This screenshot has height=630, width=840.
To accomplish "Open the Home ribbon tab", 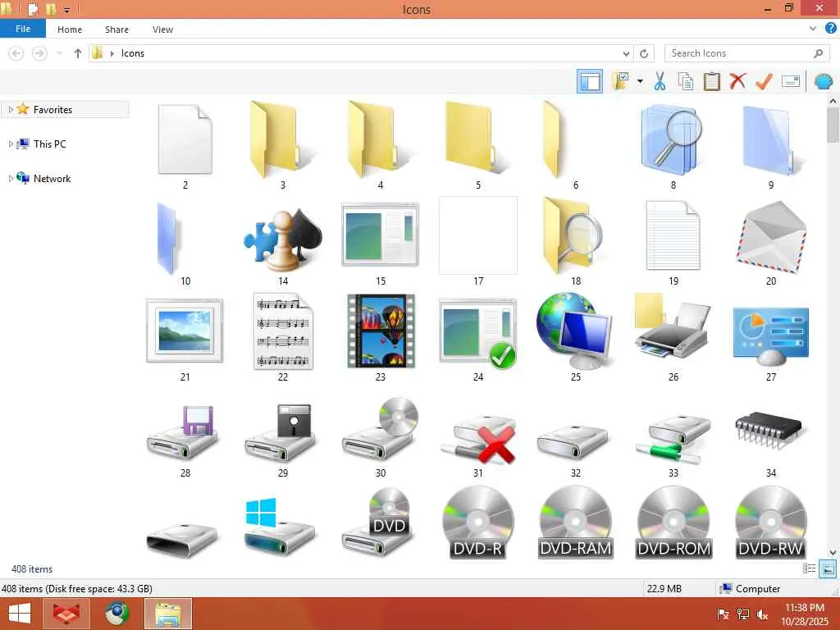I will coord(70,30).
